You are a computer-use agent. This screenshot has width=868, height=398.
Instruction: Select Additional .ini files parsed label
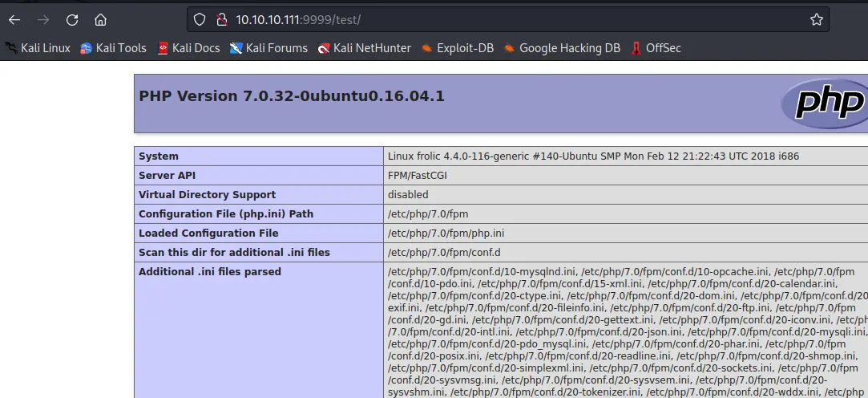click(x=210, y=271)
